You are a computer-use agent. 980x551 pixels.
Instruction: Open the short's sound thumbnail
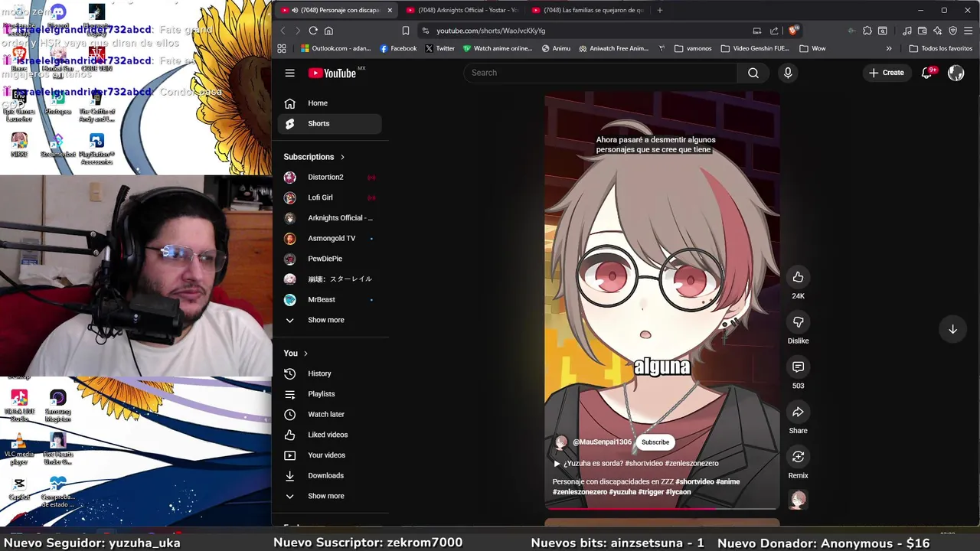[x=798, y=500]
